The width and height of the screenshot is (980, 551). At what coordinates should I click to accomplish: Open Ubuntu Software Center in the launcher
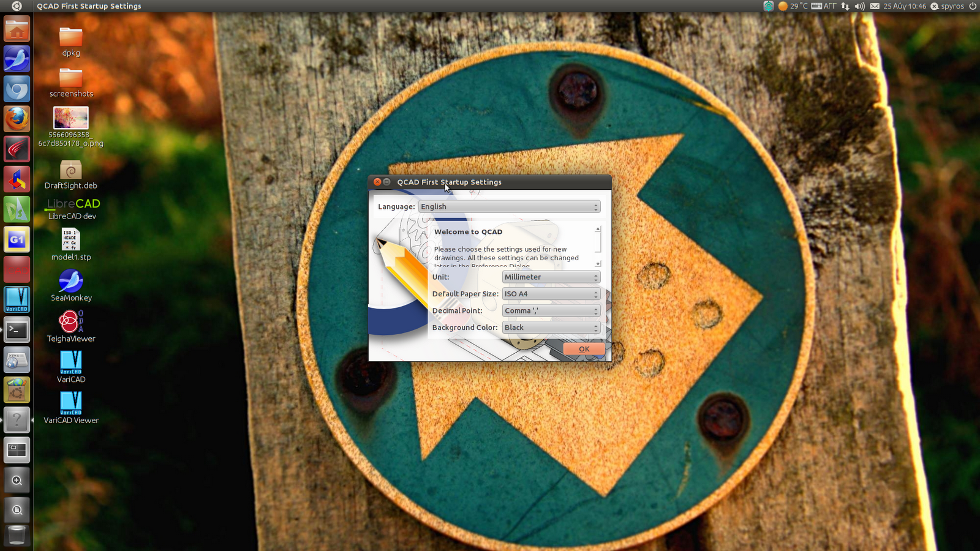pyautogui.click(x=17, y=390)
